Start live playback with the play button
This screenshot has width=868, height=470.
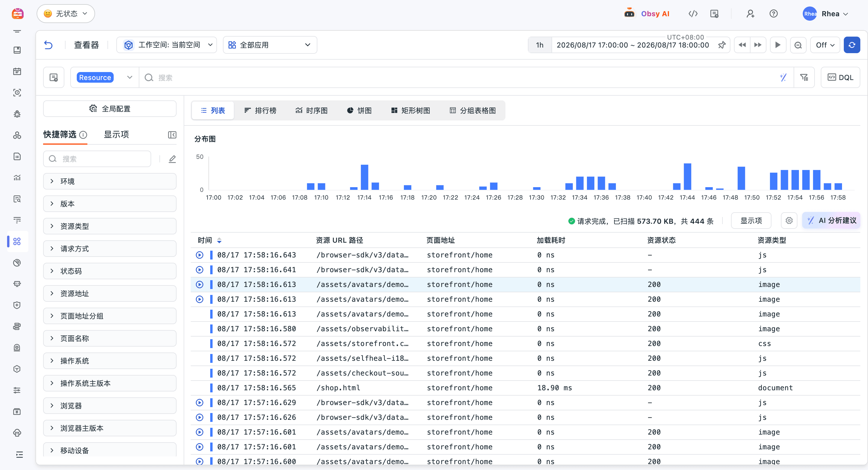click(x=778, y=45)
